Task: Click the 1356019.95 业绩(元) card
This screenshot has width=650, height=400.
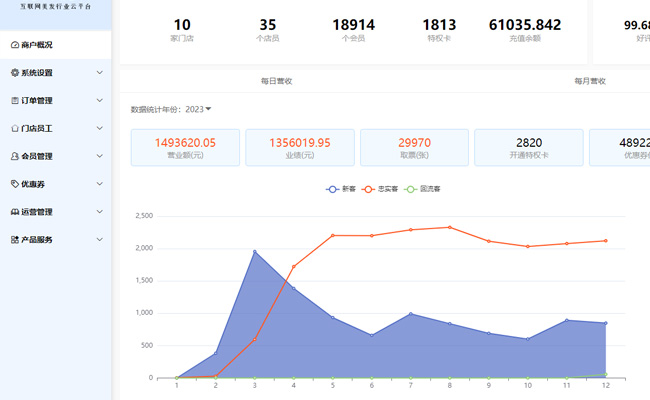Action: coord(300,148)
